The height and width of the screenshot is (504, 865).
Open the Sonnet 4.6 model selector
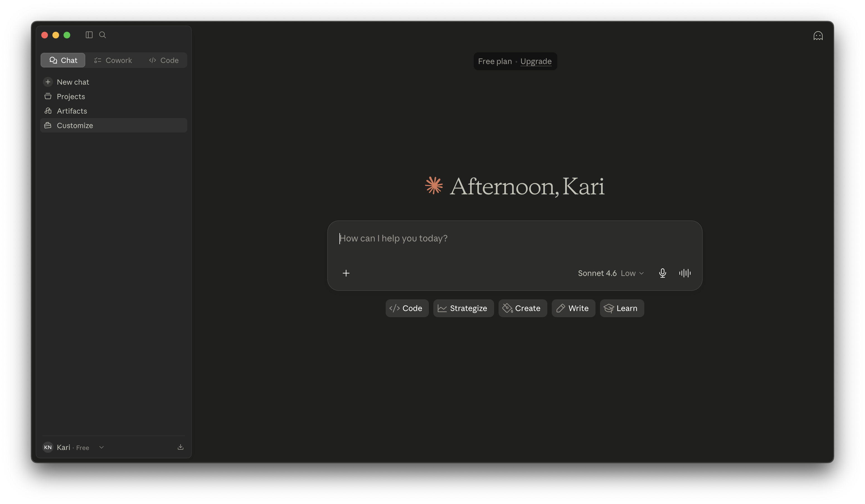pyautogui.click(x=611, y=273)
